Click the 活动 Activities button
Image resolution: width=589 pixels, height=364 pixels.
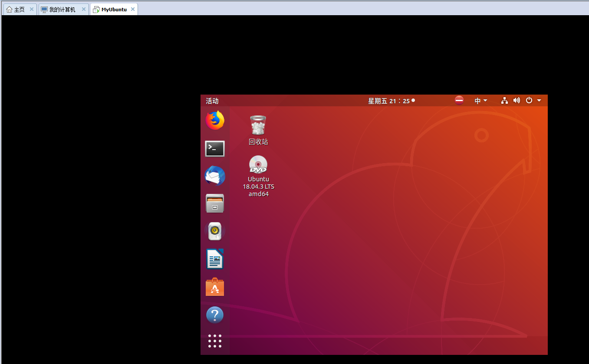coord(212,101)
